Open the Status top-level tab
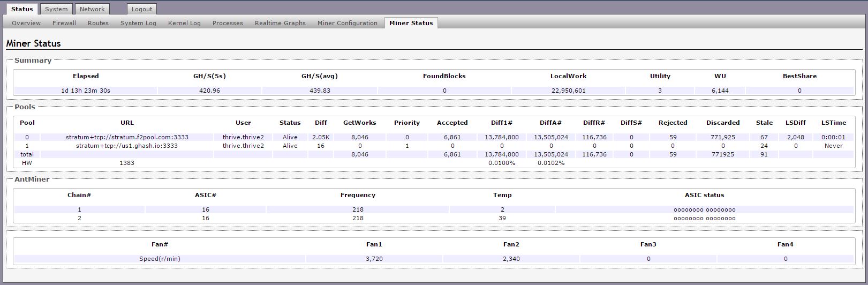Image resolution: width=868 pixels, height=285 pixels. 22,9
